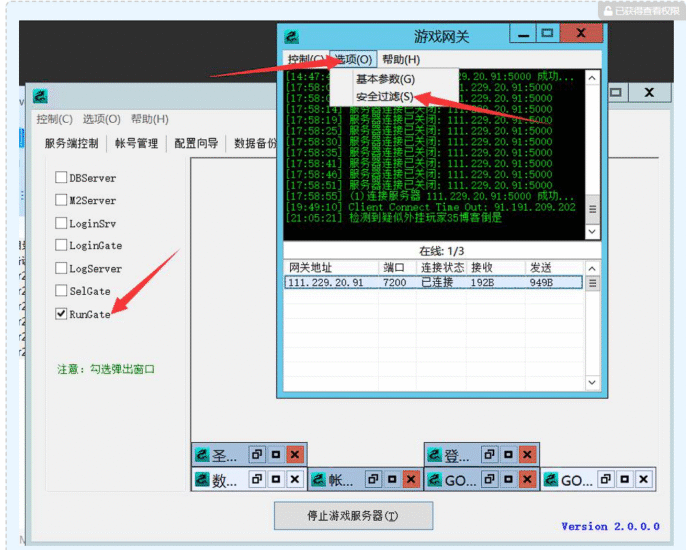
Task: Switch to the 帐号管理 tab
Action: point(136,143)
